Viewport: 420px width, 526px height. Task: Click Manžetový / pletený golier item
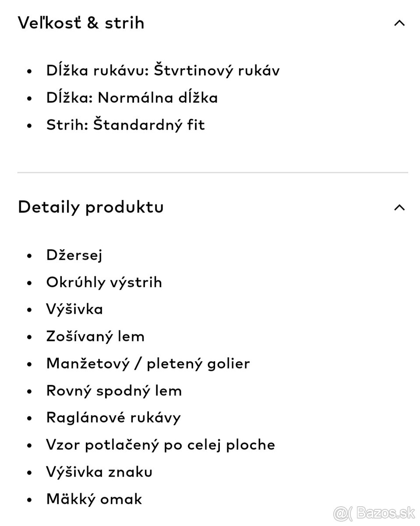[x=148, y=363]
